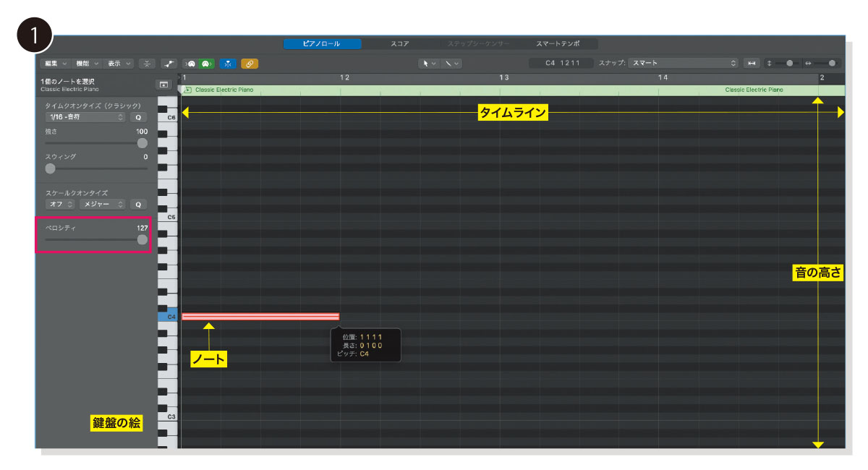
Task: Adjust the ベロシティ slider
Action: coord(142,239)
